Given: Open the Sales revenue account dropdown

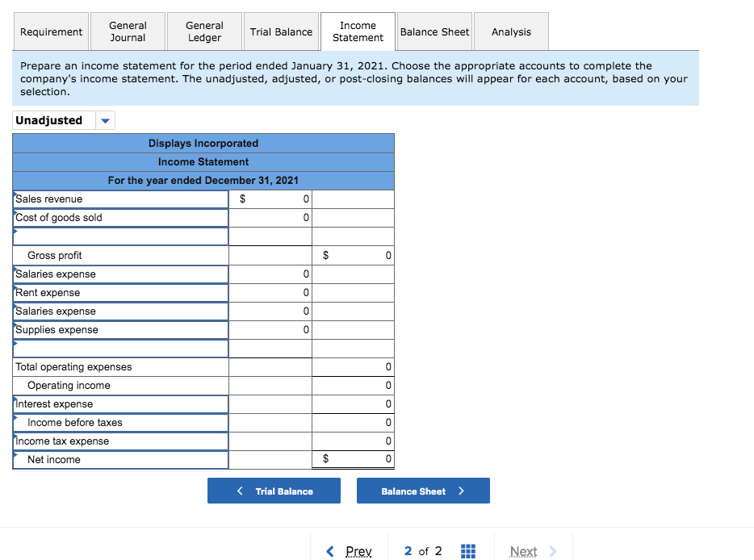Looking at the screenshot, I should [x=121, y=199].
